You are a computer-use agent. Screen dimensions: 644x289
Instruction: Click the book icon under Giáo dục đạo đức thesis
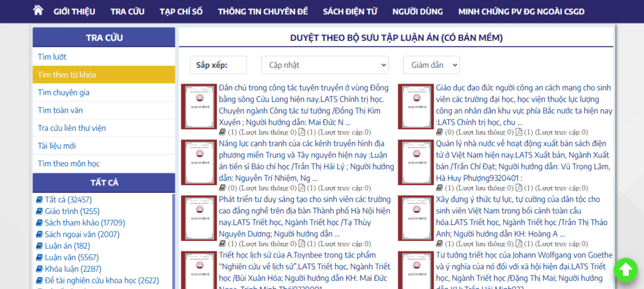coord(440,132)
